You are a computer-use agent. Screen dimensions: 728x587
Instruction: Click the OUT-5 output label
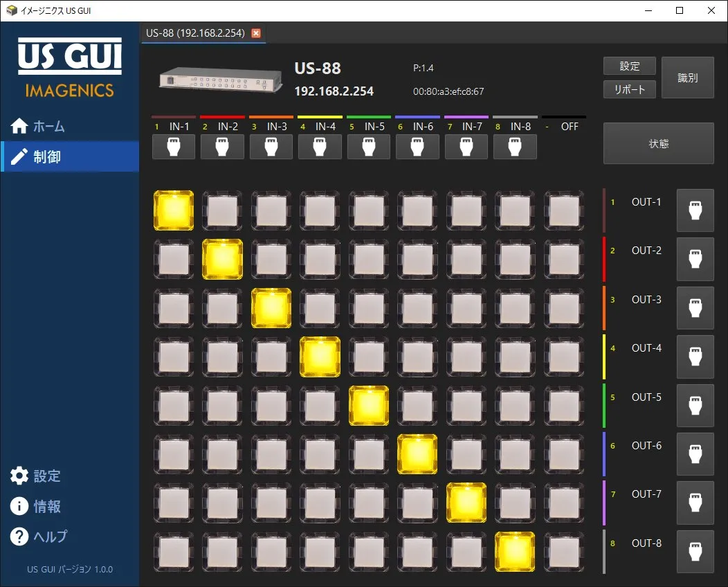[x=646, y=397]
